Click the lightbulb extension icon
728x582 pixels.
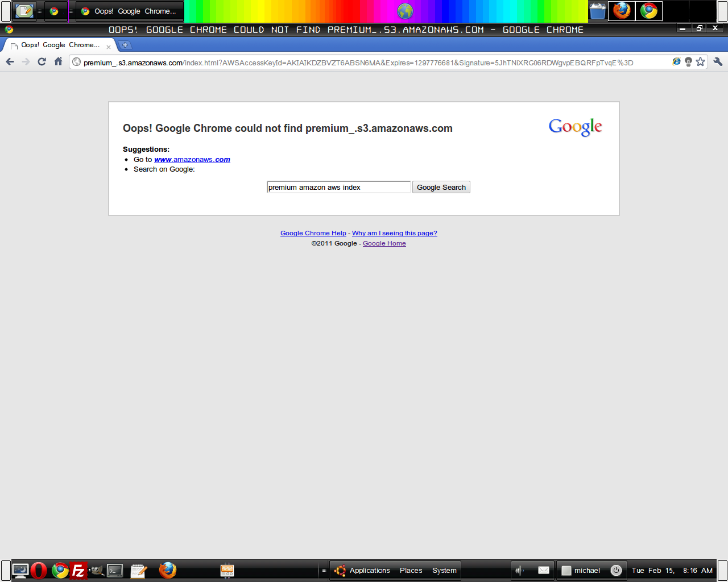688,62
